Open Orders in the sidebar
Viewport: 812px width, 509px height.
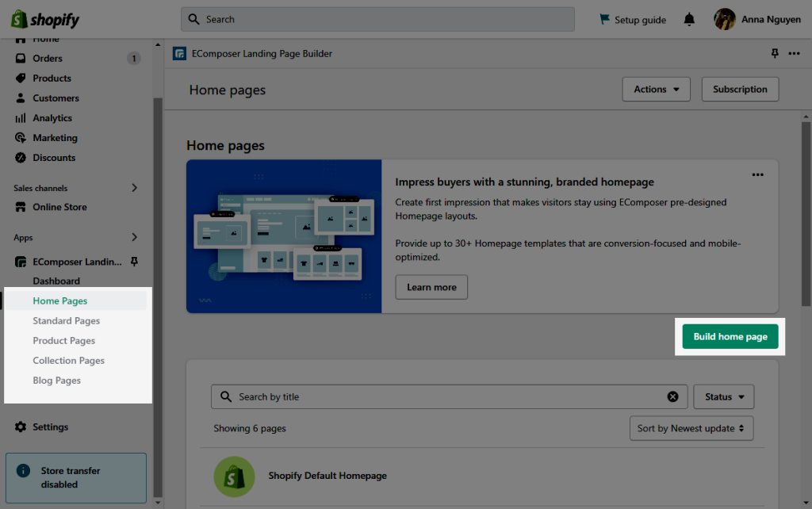[48, 59]
